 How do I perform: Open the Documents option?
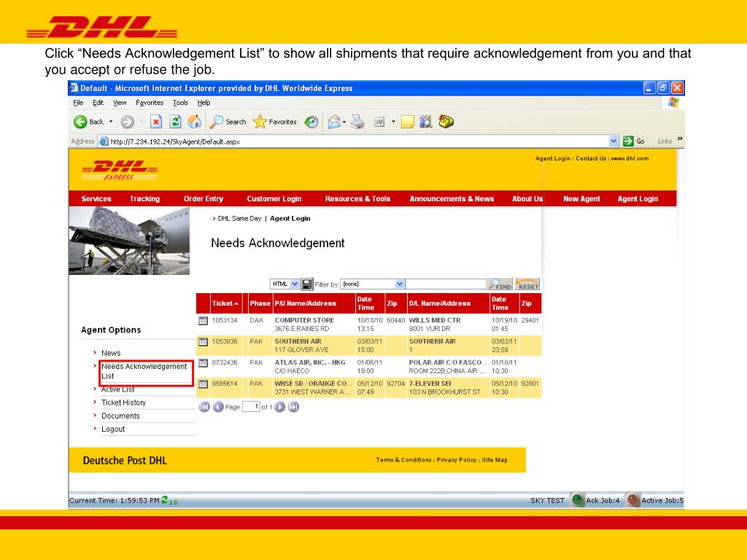click(120, 416)
